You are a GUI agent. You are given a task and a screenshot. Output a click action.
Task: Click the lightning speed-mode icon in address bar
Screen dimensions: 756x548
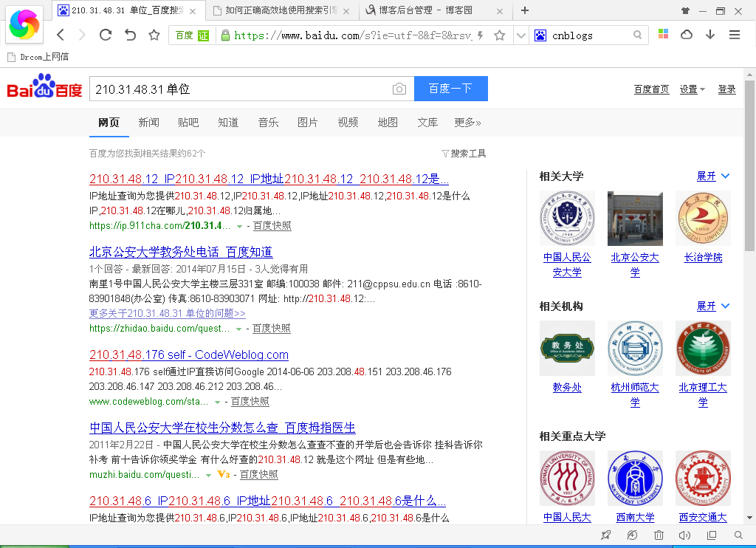pyautogui.click(x=480, y=35)
